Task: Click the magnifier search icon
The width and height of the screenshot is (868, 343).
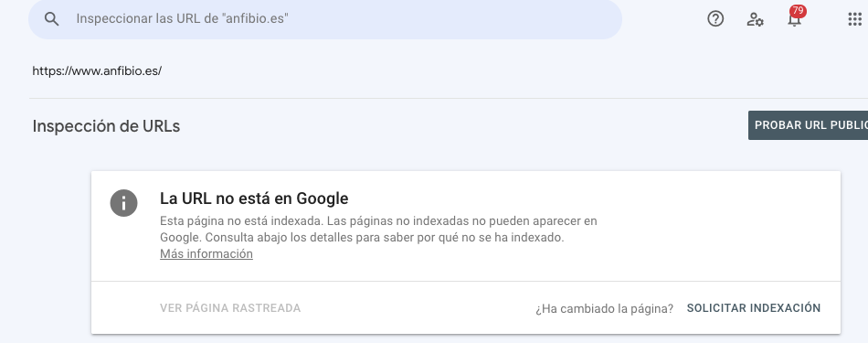Action: (51, 19)
